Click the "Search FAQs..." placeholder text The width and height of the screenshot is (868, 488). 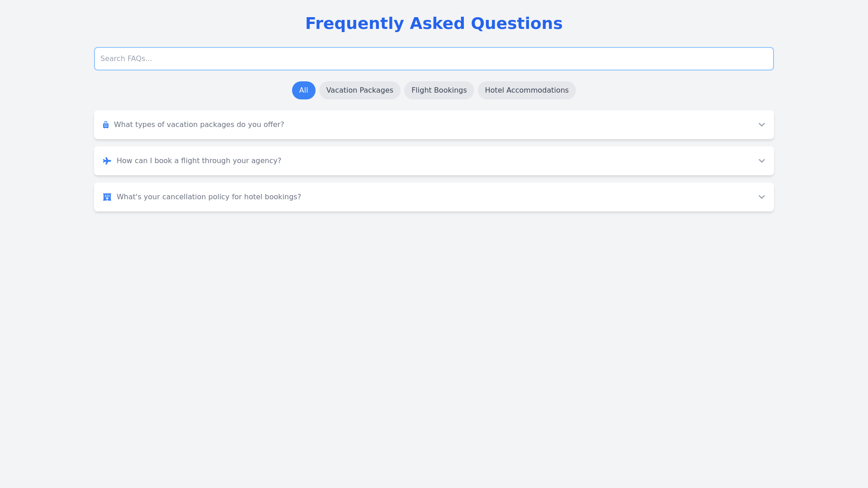tap(126, 59)
